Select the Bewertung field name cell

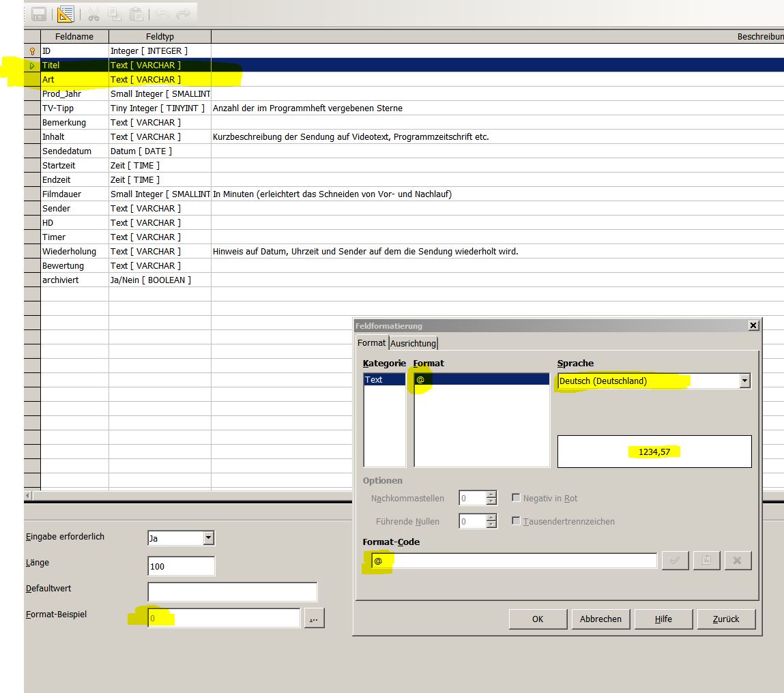tap(74, 266)
